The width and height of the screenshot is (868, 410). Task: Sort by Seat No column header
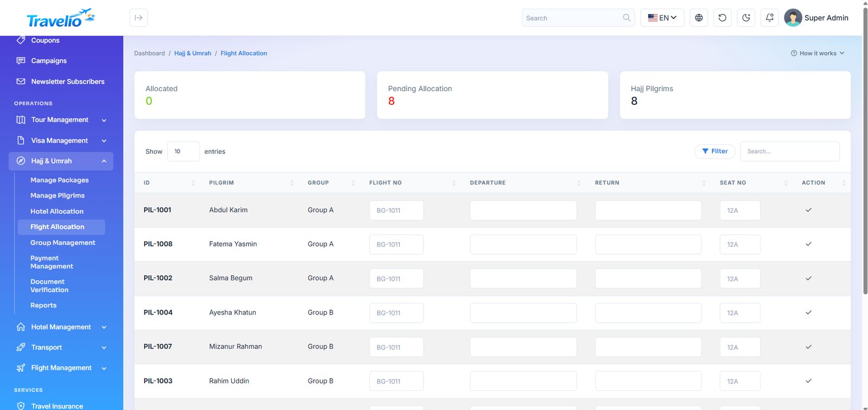coord(733,183)
